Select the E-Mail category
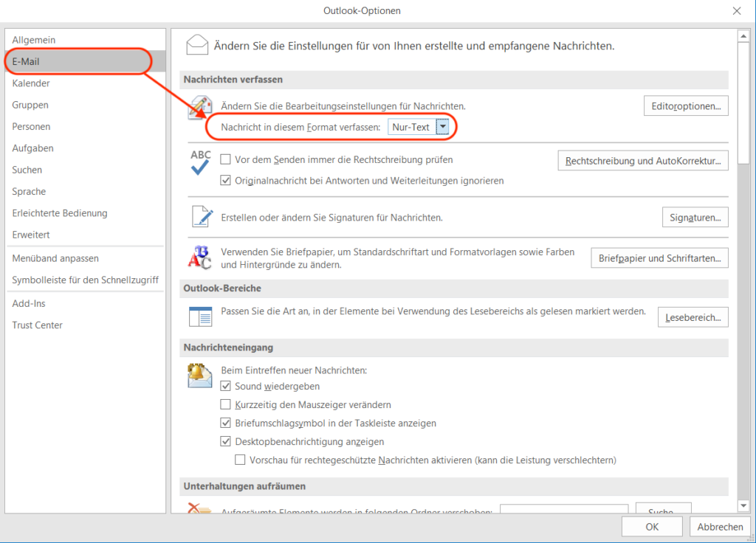Image resolution: width=756 pixels, height=543 pixels. coord(86,62)
